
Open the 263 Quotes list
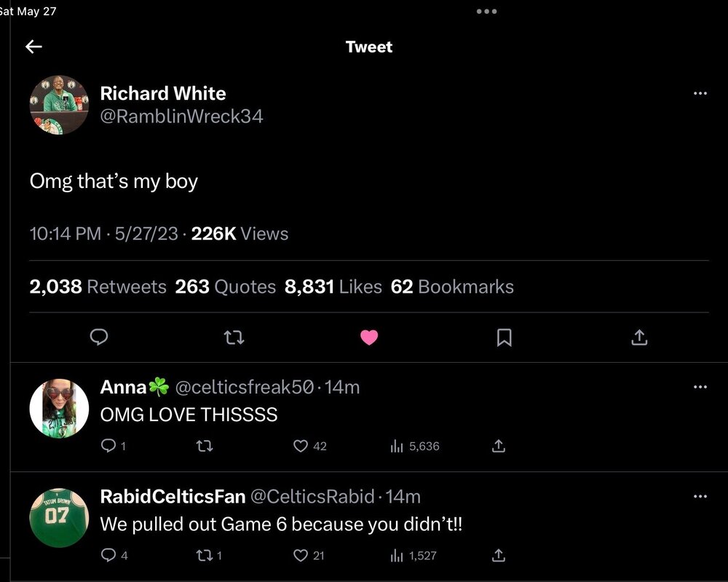pos(226,287)
